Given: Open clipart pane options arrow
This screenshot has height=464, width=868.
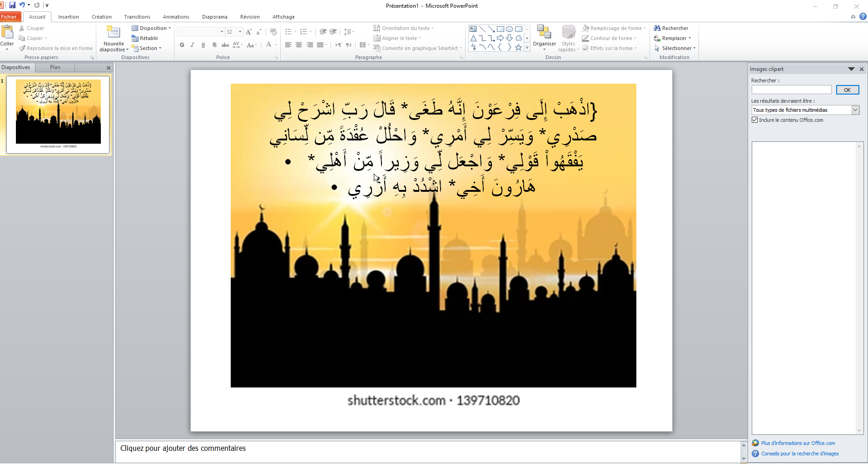Looking at the screenshot, I should click(x=851, y=69).
